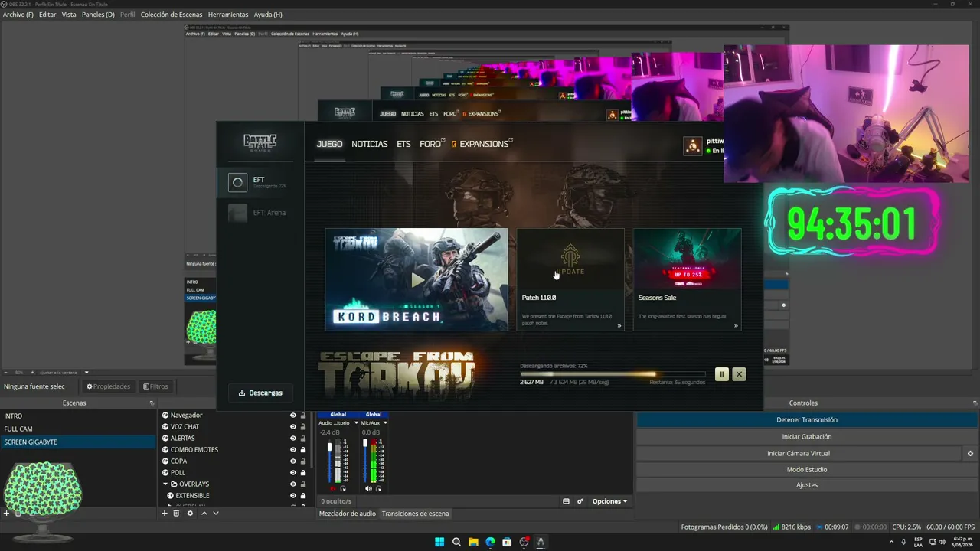
Task: Open Descargas in the launcher
Action: click(x=260, y=393)
